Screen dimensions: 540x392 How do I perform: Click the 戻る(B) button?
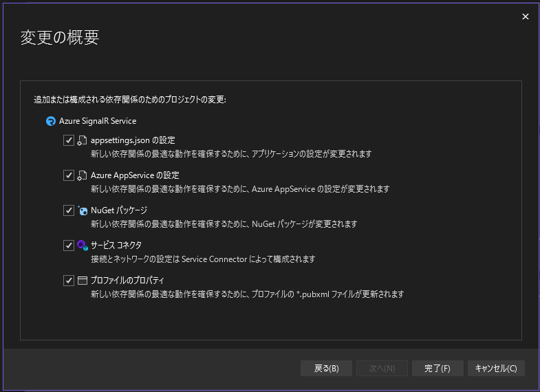(x=326, y=368)
